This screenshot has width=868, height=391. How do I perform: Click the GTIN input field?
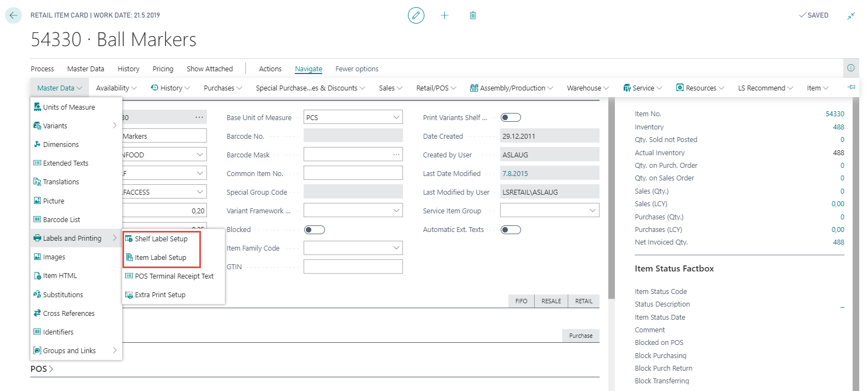point(352,267)
